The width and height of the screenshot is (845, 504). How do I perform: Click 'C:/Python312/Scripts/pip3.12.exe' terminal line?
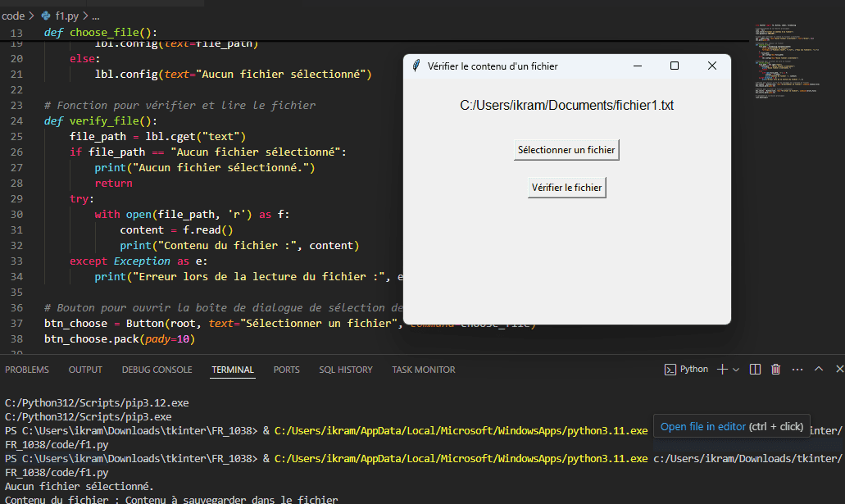(x=97, y=402)
